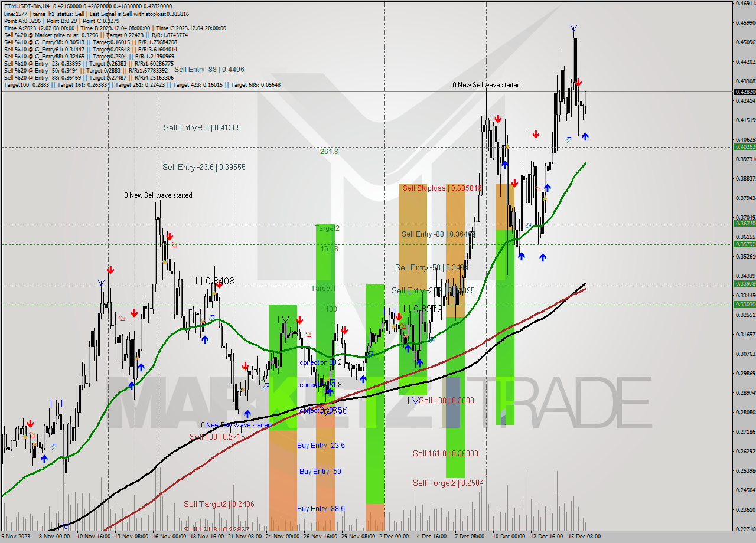The image size is (756, 543).
Task: Click the 'Sell Entry -88 | 0.4406' label
Action: (209, 70)
